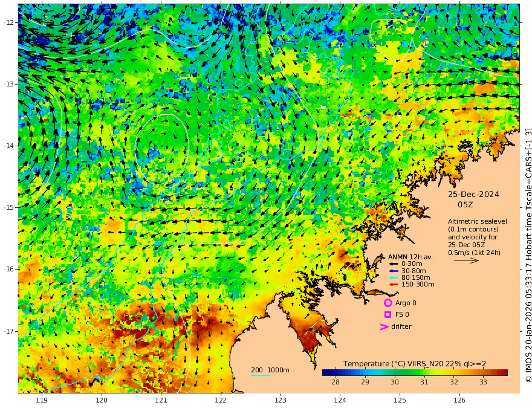Click the cyan 80-150m legend arrow
Screen dimensions: 532x411
point(394,278)
